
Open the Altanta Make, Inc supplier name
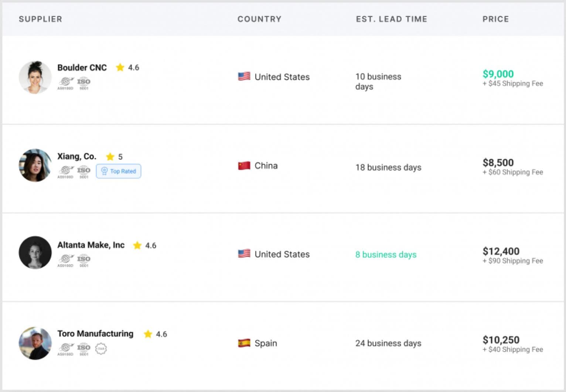91,245
